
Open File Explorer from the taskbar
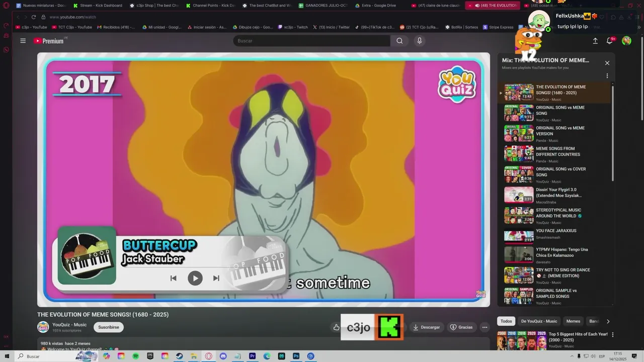(194, 356)
